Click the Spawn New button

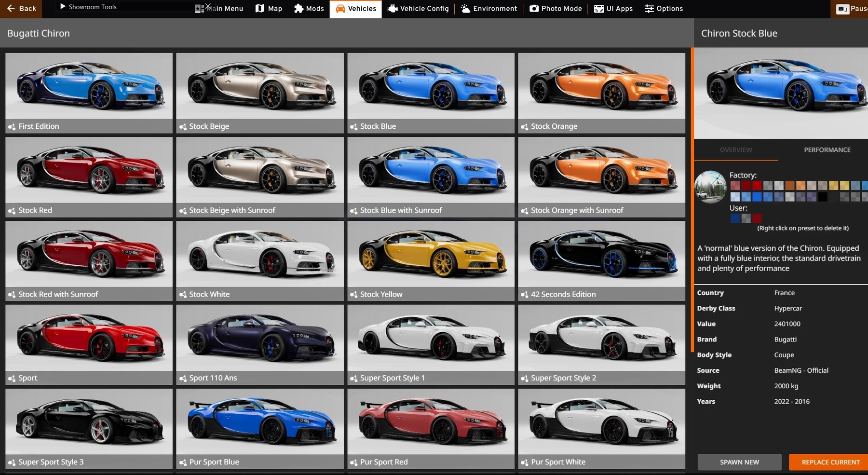tap(739, 462)
